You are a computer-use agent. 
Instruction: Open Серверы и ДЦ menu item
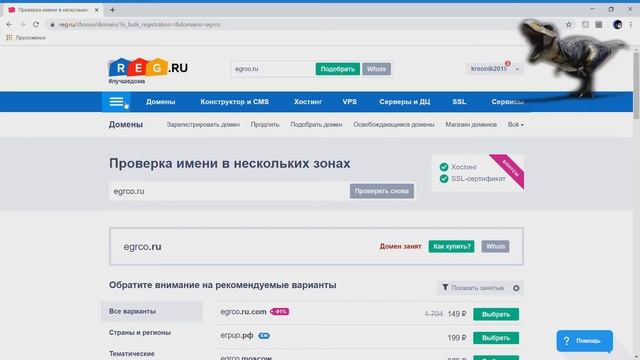[404, 102]
